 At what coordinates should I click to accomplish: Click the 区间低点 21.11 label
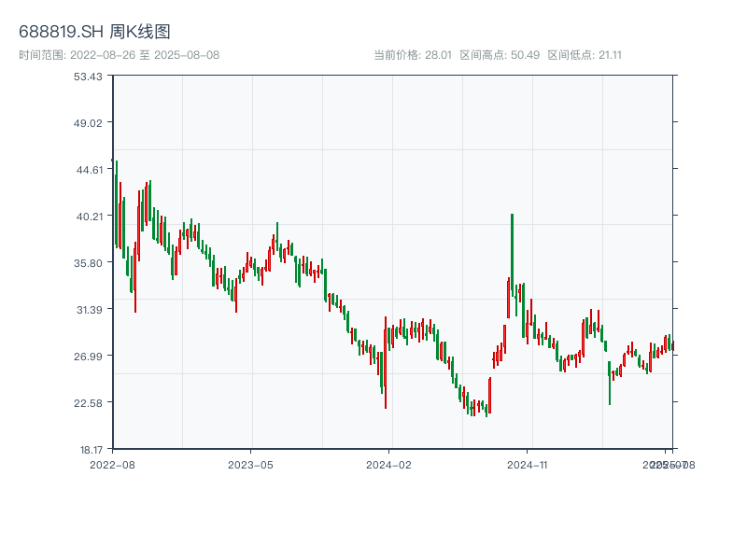pyautogui.click(x=585, y=55)
